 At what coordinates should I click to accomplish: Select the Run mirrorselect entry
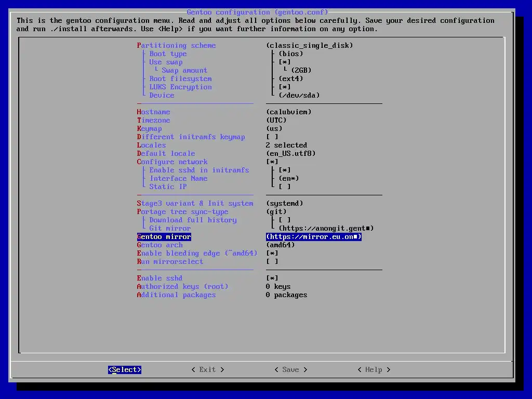(170, 262)
